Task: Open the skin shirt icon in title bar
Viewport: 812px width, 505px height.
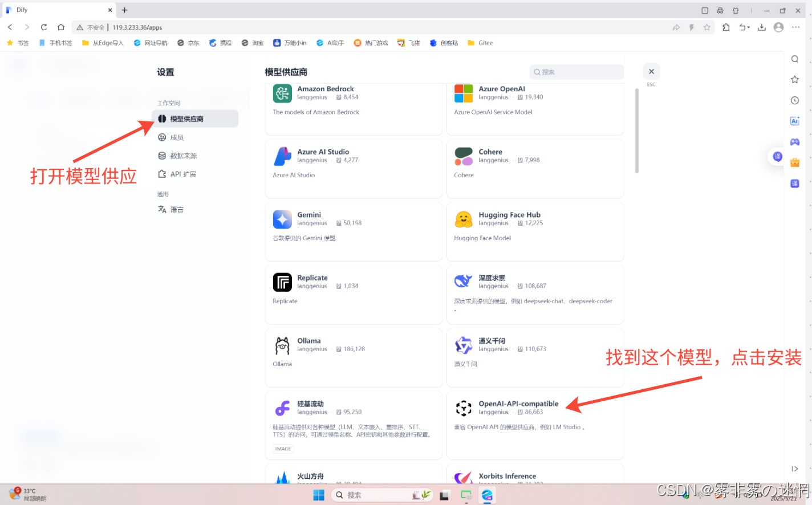Action: pyautogui.click(x=736, y=10)
